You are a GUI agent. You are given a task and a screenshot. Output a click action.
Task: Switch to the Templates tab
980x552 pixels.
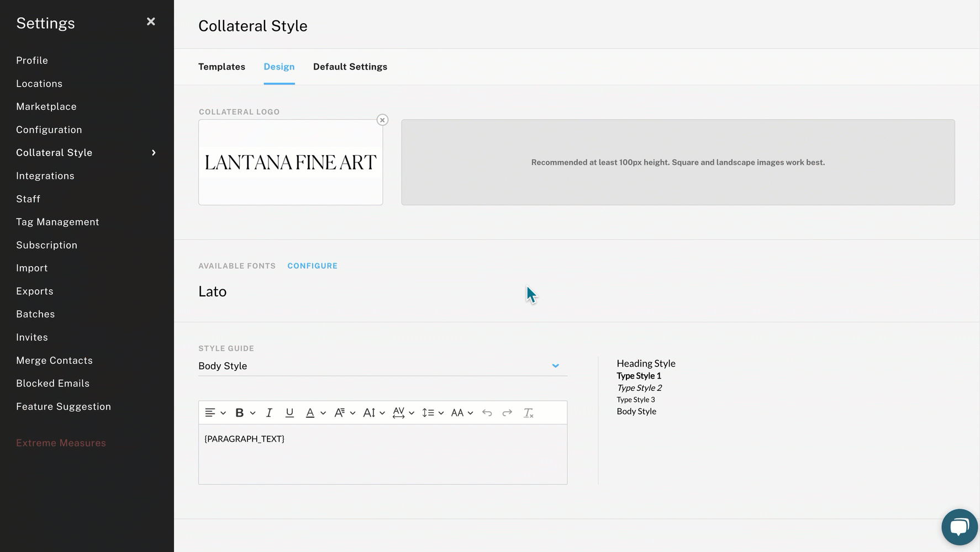pos(222,67)
